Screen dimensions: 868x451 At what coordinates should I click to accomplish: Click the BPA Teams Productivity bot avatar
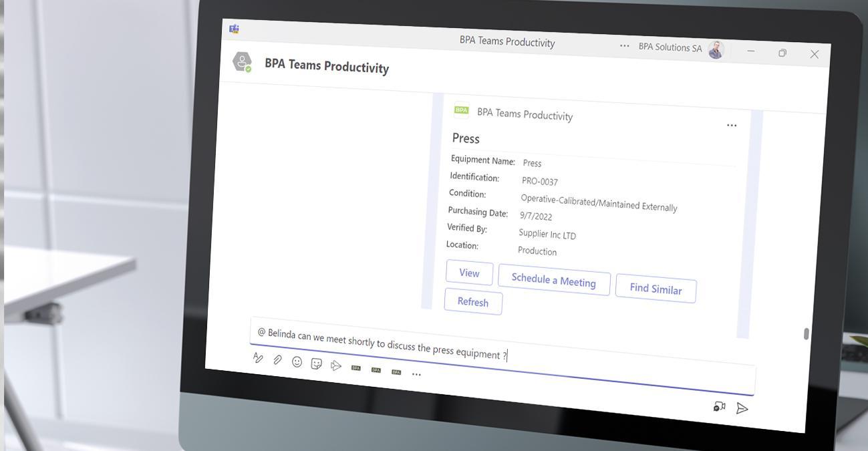pos(242,62)
